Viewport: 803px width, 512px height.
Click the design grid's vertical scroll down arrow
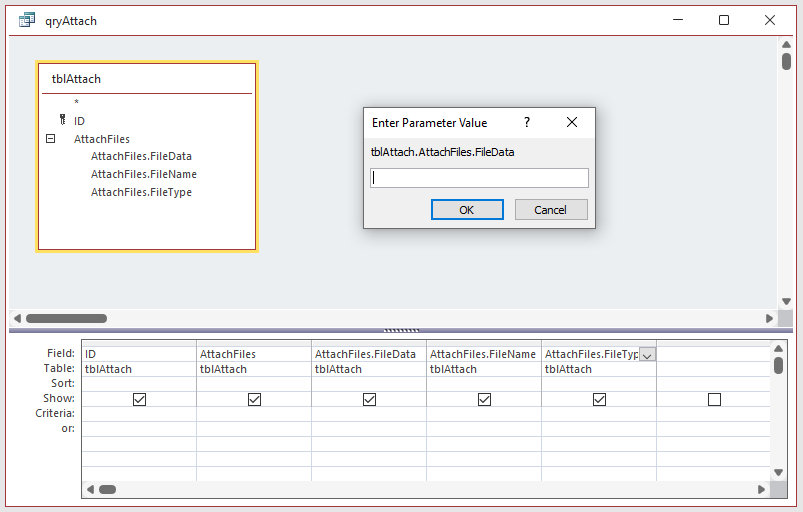[x=778, y=472]
